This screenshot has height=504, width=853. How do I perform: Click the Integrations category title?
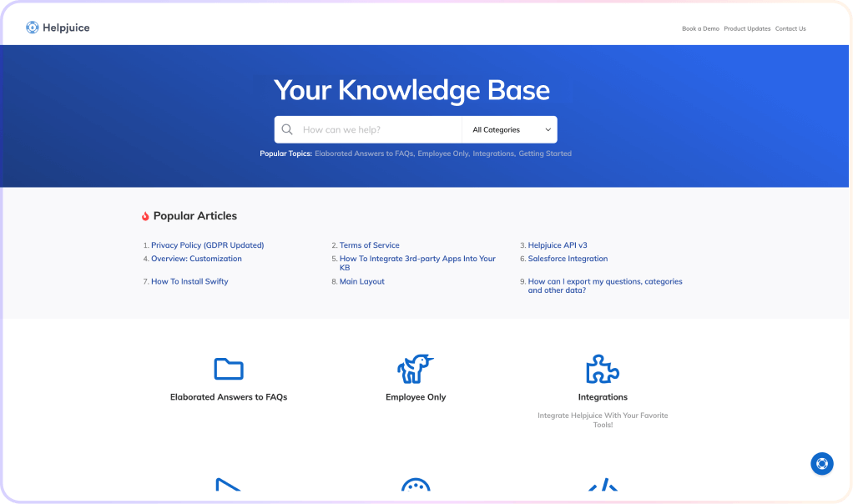[603, 397]
